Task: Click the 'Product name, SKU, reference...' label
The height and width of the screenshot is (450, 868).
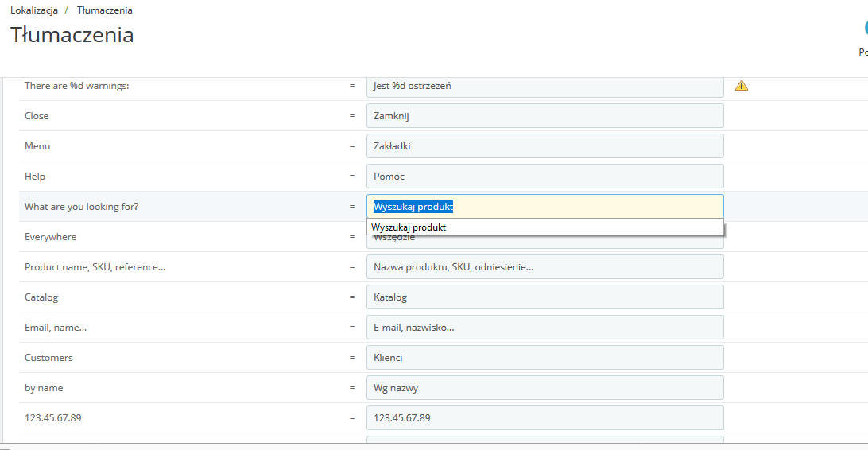Action: coord(95,267)
